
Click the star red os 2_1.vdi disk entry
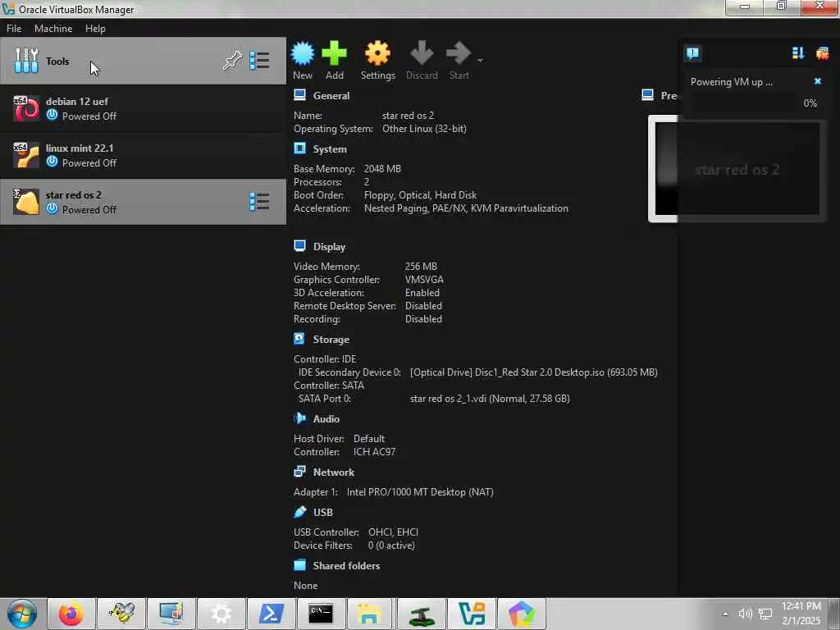pos(490,399)
